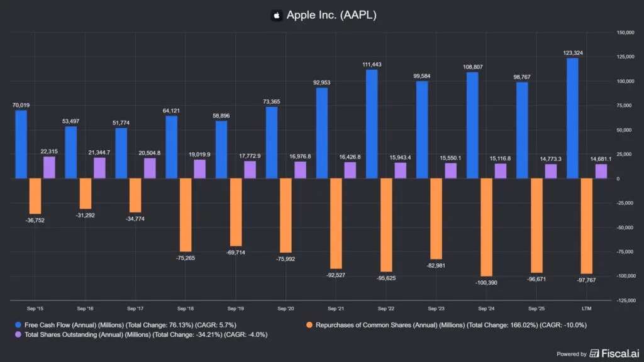The image size is (644, 362).
Task: Click the 20,504.8 shares outstanding bar
Action: (150, 168)
